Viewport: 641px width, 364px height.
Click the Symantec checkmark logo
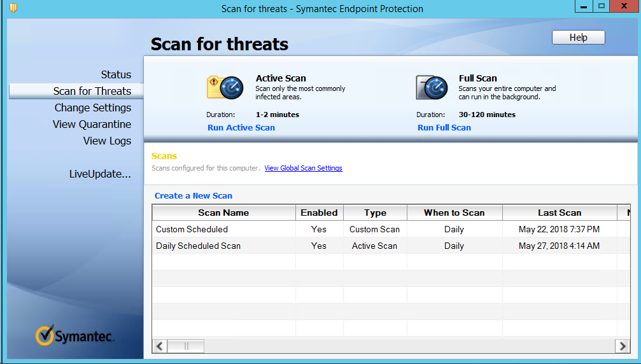pyautogui.click(x=45, y=335)
